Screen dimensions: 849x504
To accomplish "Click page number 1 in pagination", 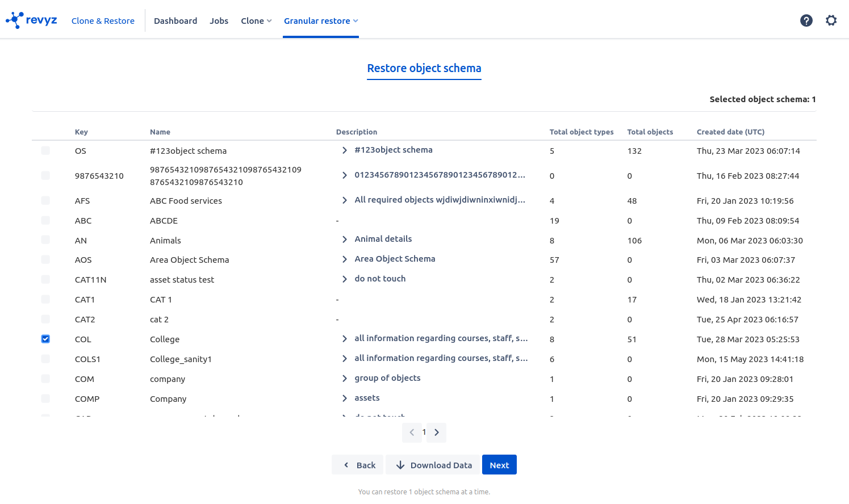I will (424, 432).
